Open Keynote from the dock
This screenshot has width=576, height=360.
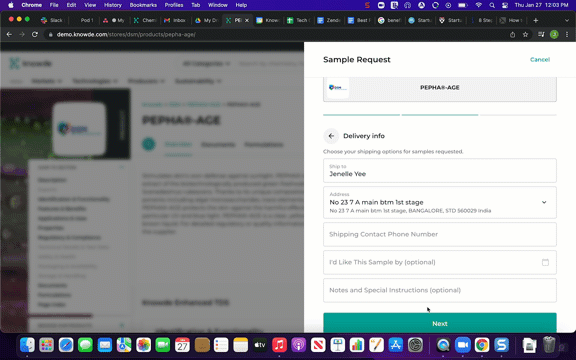click(338, 345)
